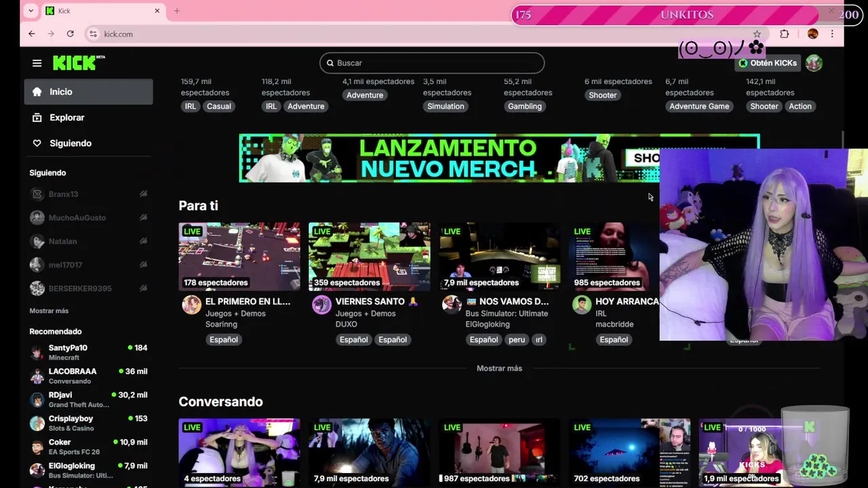Click the Obtén KICKs button

(x=768, y=63)
